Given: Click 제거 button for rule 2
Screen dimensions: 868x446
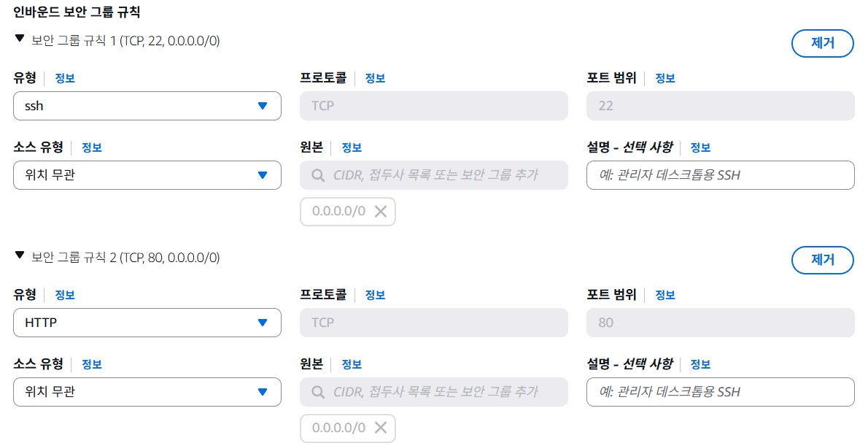Looking at the screenshot, I should pos(823,260).
